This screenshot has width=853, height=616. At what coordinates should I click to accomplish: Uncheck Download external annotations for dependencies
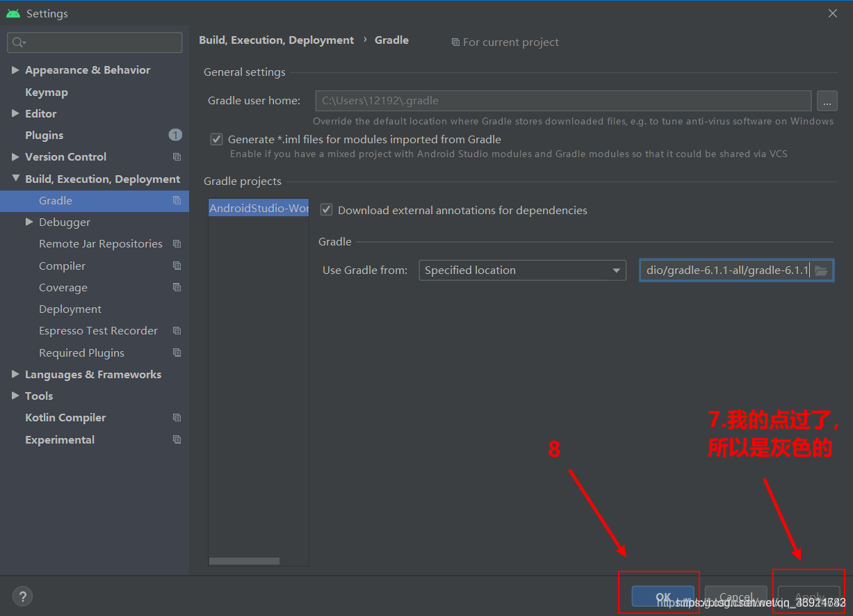pyautogui.click(x=325, y=210)
